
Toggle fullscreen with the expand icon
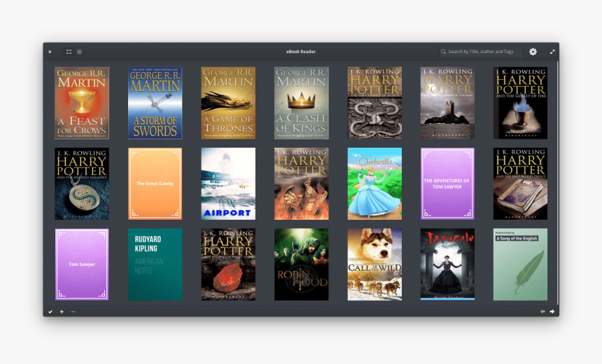point(552,52)
